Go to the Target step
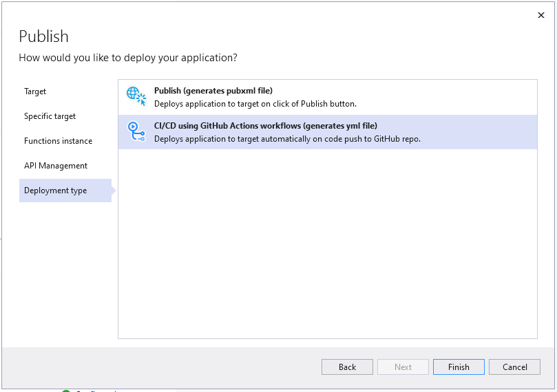557x392 pixels. 35,91
